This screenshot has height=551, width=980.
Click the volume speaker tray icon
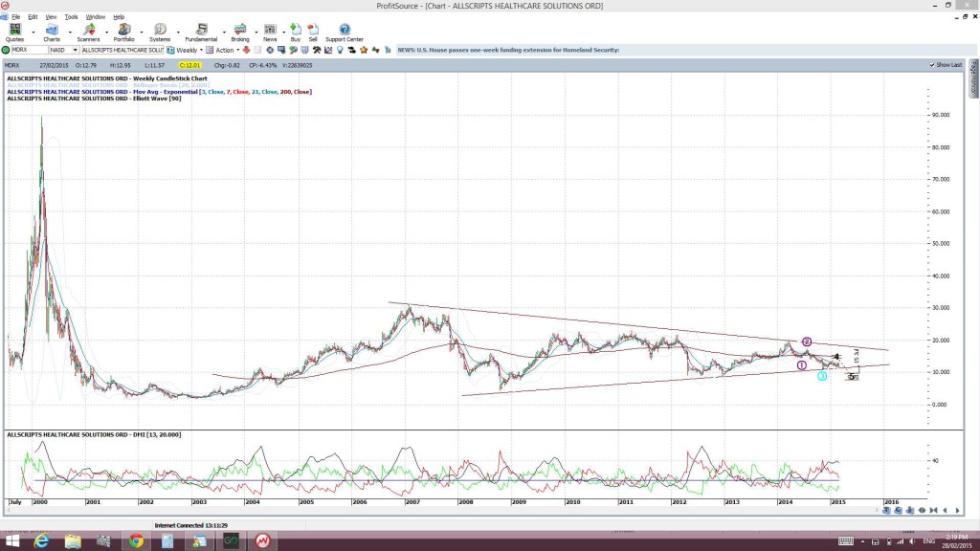912,541
